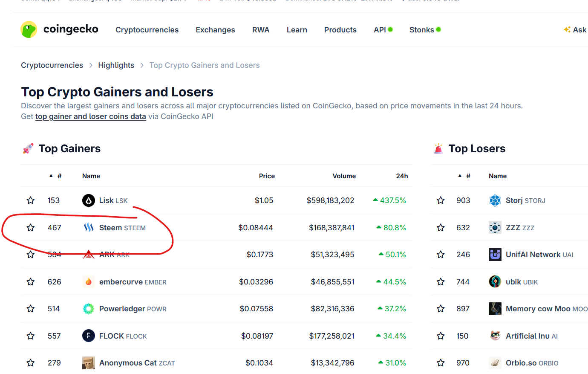Star the Steem row as favorite
This screenshot has height=374, width=588.
click(31, 228)
